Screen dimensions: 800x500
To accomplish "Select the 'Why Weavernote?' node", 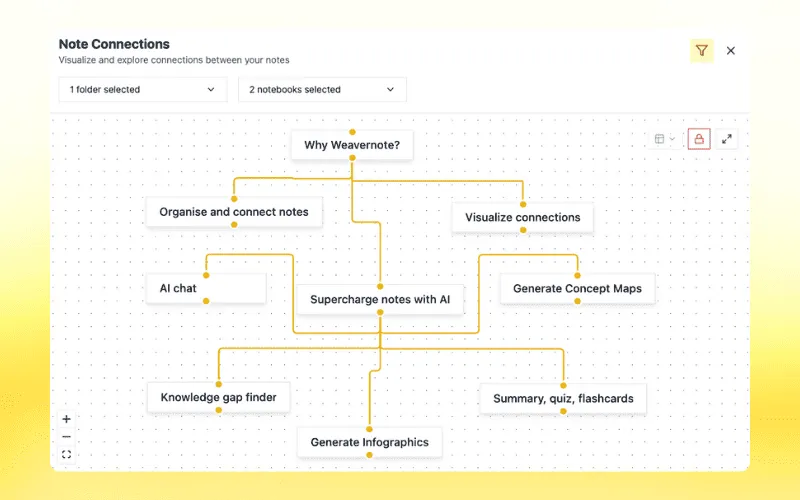I will (x=352, y=145).
